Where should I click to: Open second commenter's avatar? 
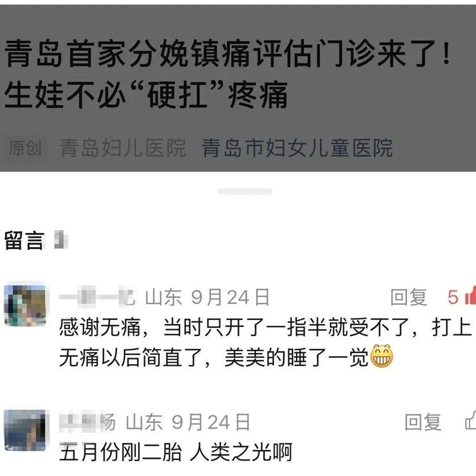(25, 430)
